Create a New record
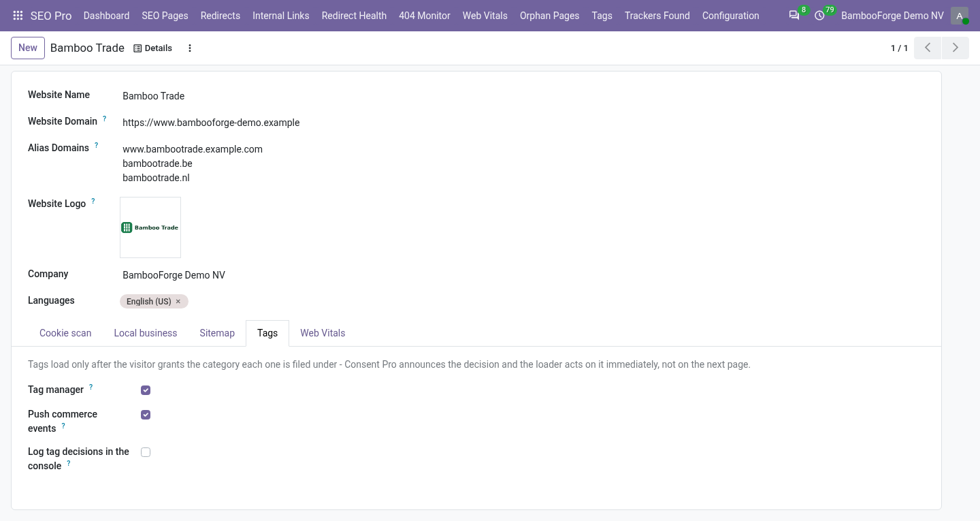 28,48
